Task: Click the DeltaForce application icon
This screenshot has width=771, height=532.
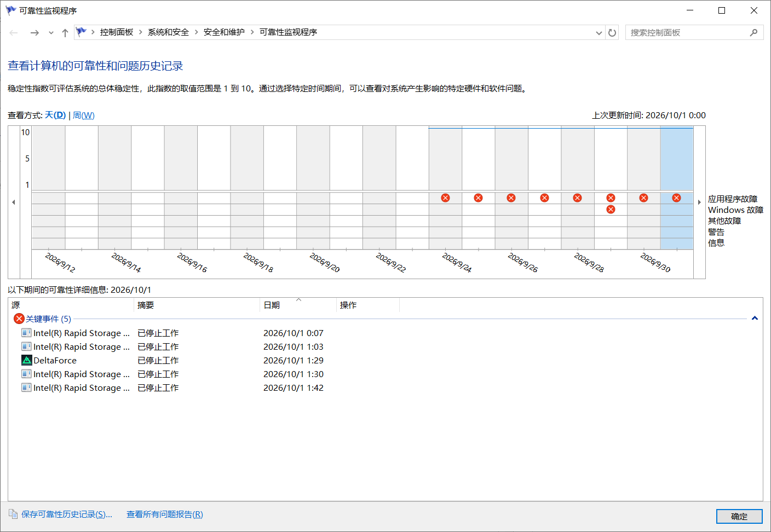Action: pos(26,360)
